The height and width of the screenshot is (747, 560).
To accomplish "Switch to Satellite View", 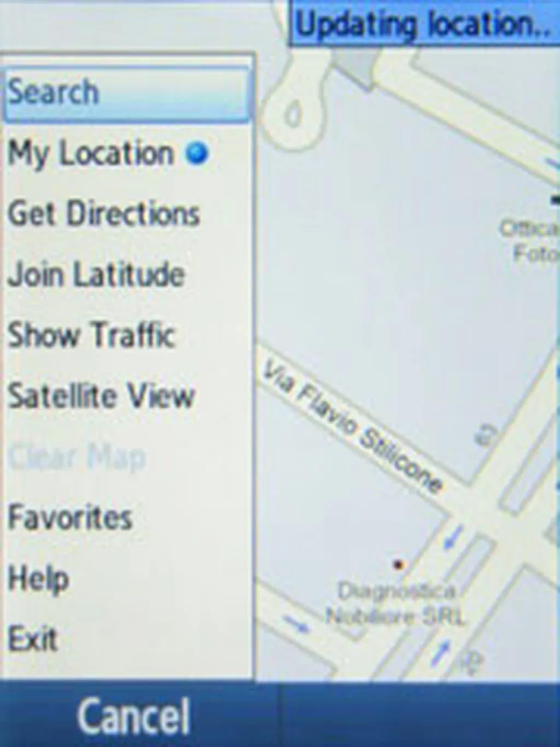I will coord(127,396).
